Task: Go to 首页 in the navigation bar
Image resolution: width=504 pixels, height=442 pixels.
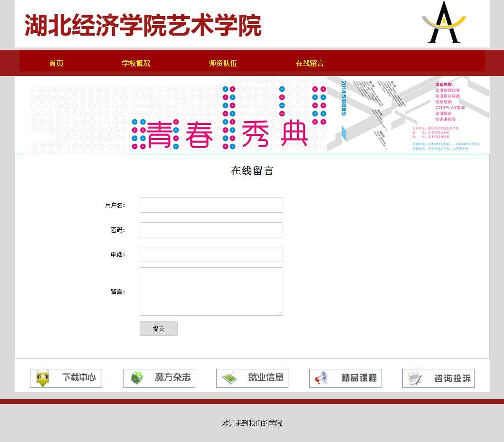Action: (56, 63)
